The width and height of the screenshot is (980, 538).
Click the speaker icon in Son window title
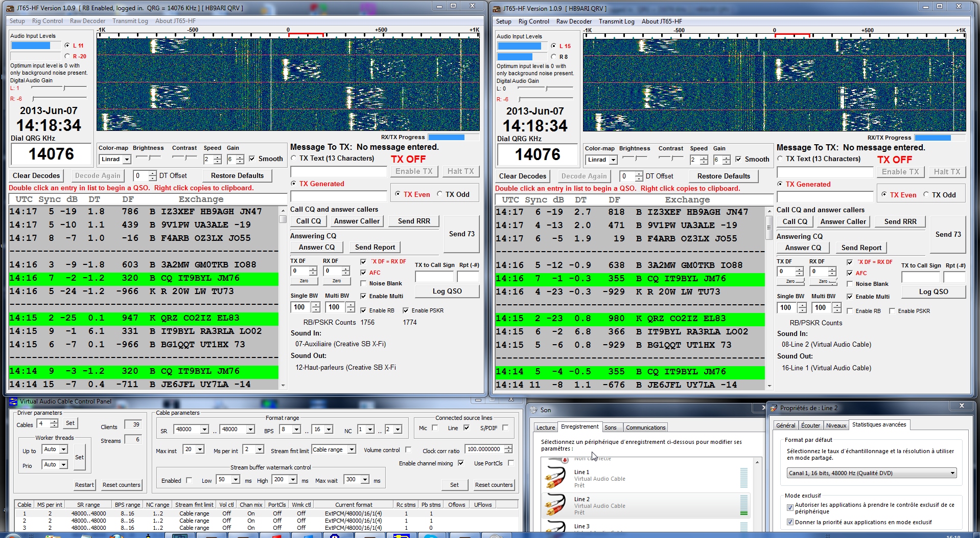534,410
